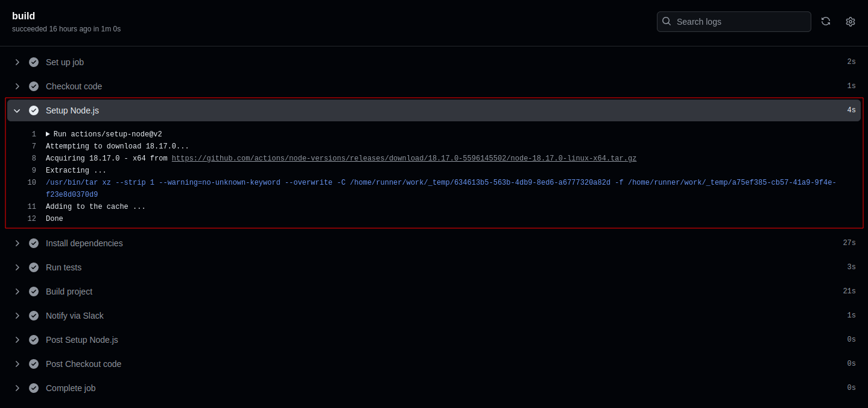Viewport: 868px width, 408px height.
Task: Click the success check icon for Post Checkout code
Action: point(34,364)
